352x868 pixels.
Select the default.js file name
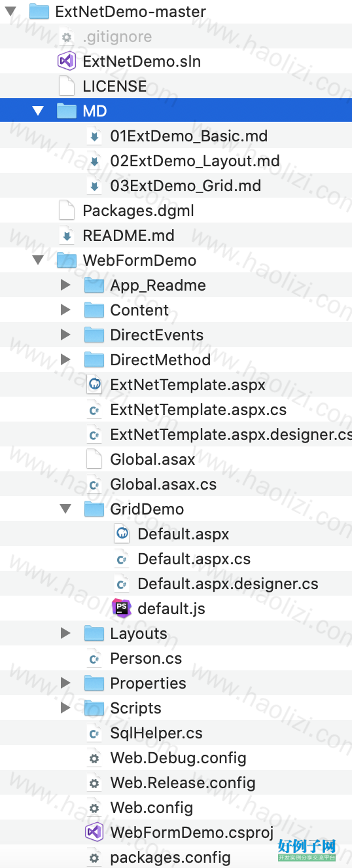(171, 609)
